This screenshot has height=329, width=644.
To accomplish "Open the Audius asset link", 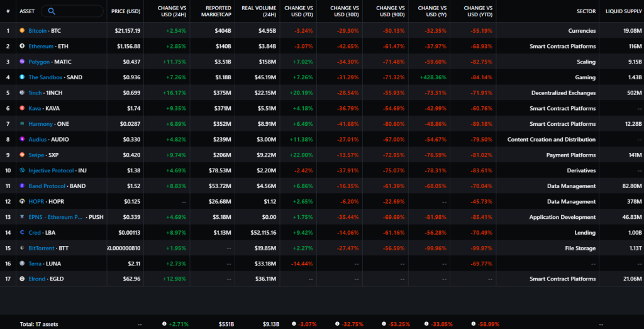I will coord(37,139).
